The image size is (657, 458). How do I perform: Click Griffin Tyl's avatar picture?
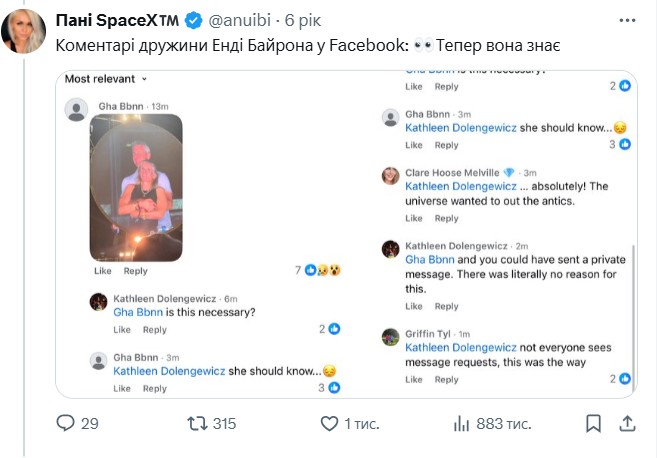point(390,337)
